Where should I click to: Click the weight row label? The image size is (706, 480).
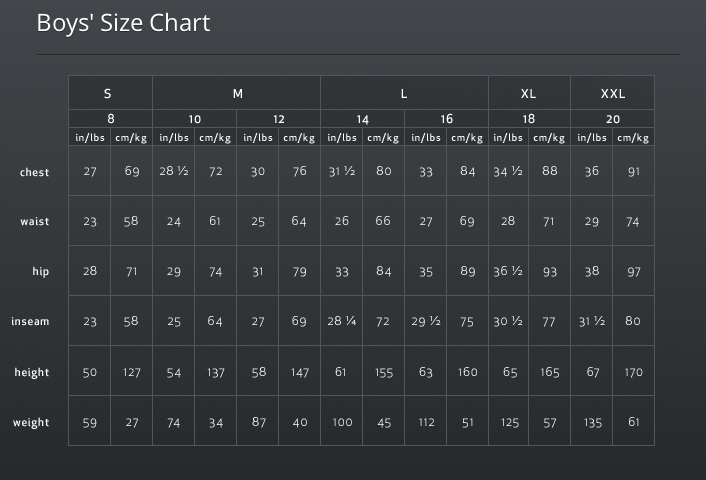pos(31,423)
